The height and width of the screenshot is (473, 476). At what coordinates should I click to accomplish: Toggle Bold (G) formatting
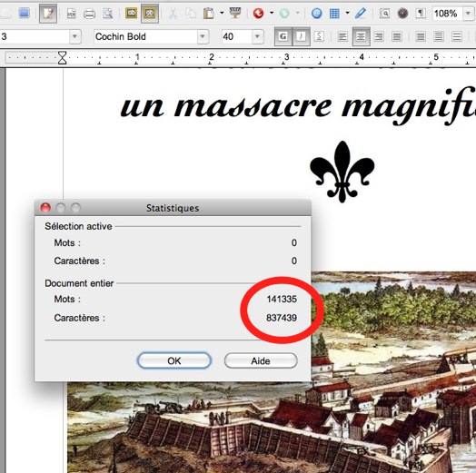tap(283, 36)
